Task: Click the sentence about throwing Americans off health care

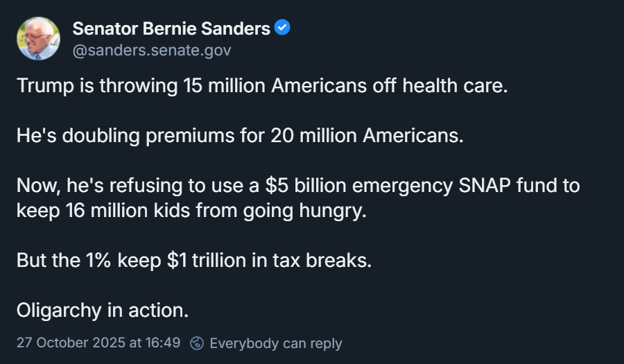Action: pyautogui.click(x=262, y=86)
